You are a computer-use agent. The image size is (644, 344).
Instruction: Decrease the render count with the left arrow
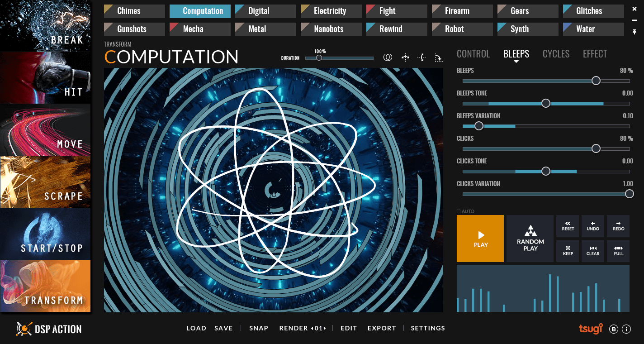coord(312,328)
